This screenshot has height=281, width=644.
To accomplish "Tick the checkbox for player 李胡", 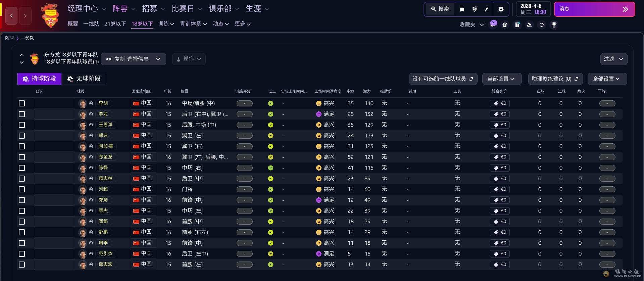I will tap(22, 103).
